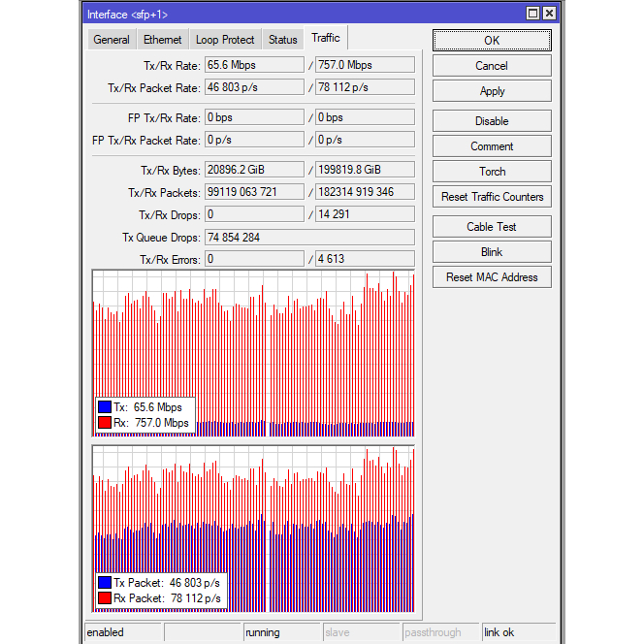Click the red Rx Packet legend swatch
This screenshot has width=644, height=644.
coord(105,598)
